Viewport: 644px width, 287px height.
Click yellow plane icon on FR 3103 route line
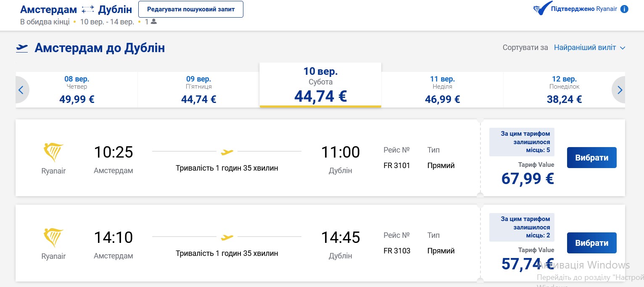pyautogui.click(x=227, y=237)
